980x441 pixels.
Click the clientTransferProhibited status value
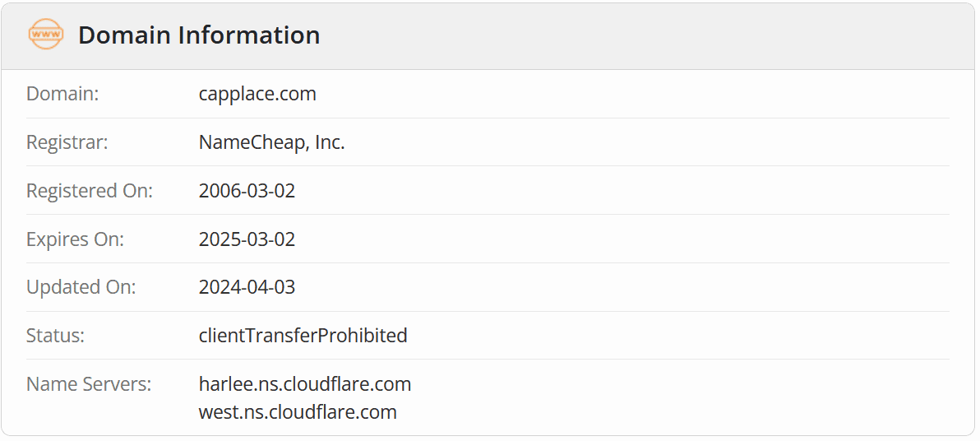303,336
